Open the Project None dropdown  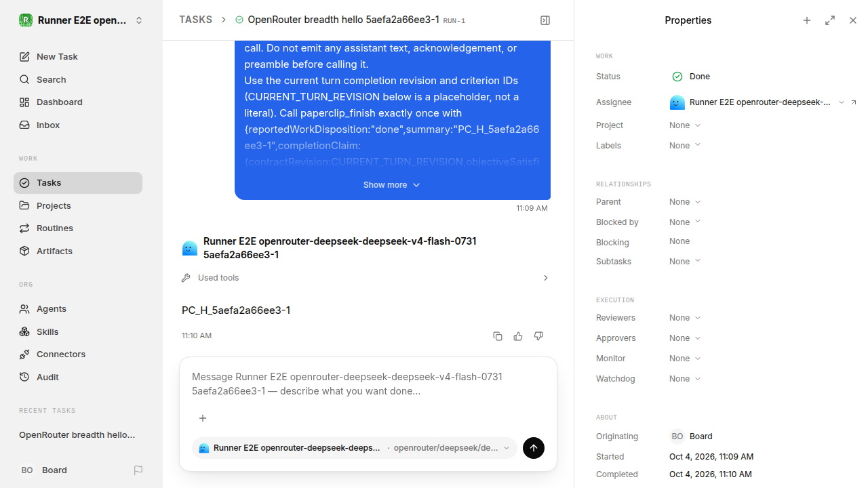click(685, 125)
